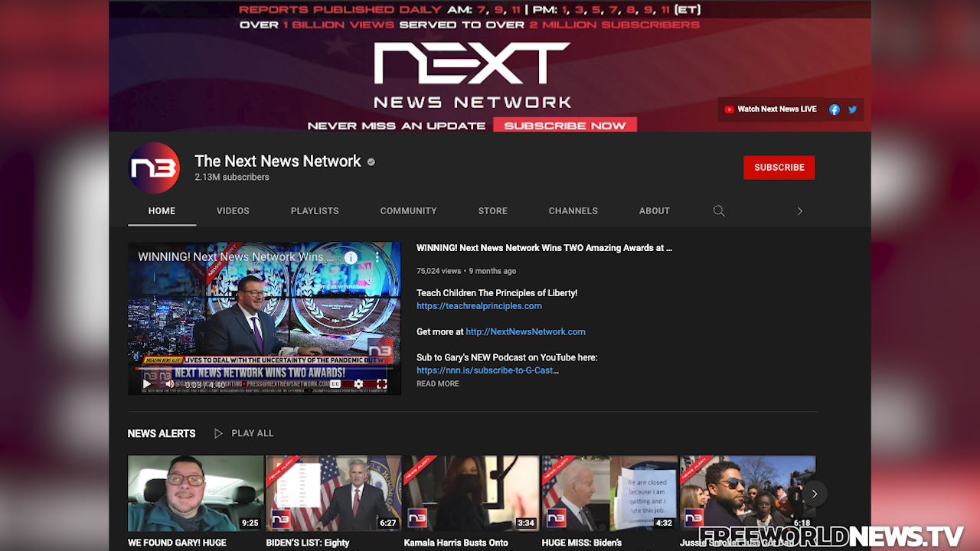Mute the featured video's volume

pos(169,384)
